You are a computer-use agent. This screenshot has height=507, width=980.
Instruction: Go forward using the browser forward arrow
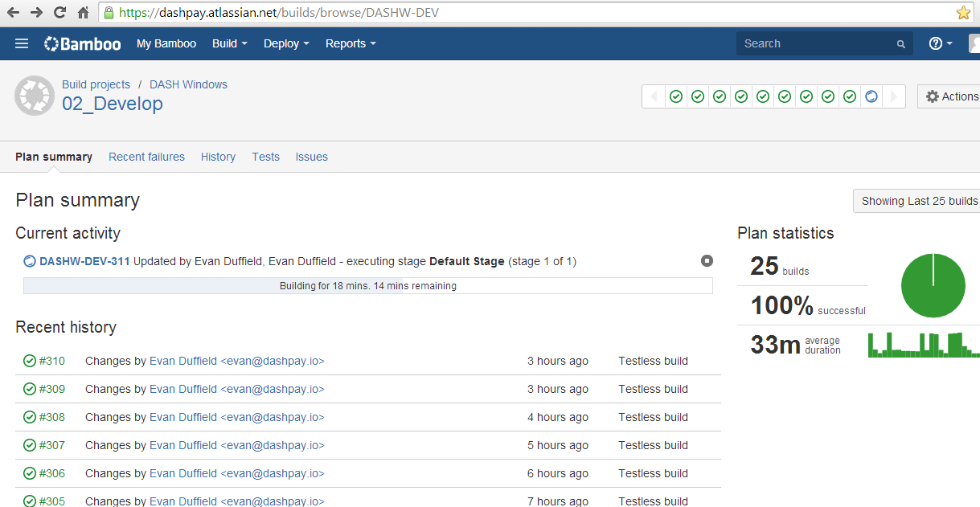[37, 13]
